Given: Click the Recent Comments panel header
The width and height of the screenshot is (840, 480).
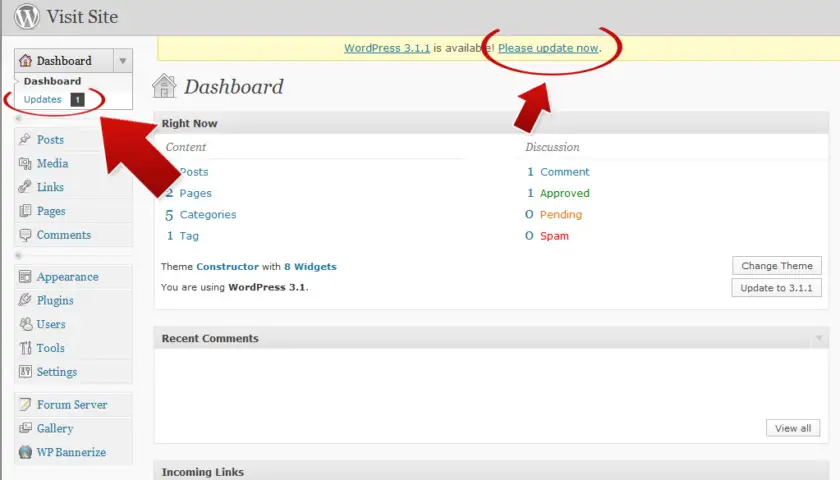Looking at the screenshot, I should click(491, 339).
